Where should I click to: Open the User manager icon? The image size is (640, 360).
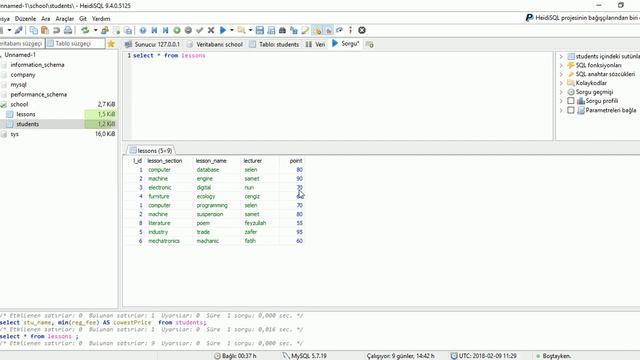pos(105,30)
